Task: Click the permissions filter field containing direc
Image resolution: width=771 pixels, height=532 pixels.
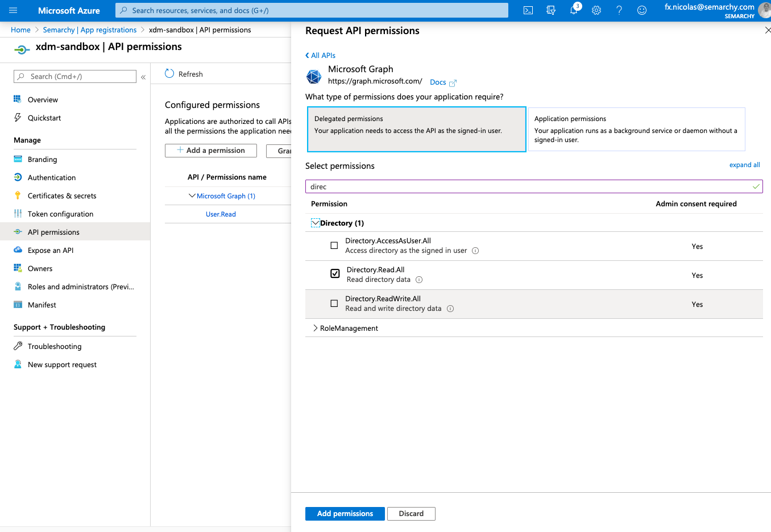Action: pos(534,186)
